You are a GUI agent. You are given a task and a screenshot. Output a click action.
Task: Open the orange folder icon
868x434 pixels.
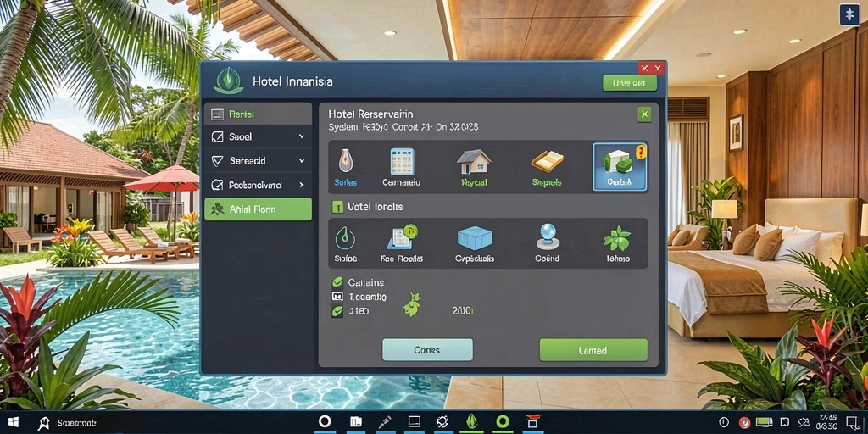coord(548,162)
